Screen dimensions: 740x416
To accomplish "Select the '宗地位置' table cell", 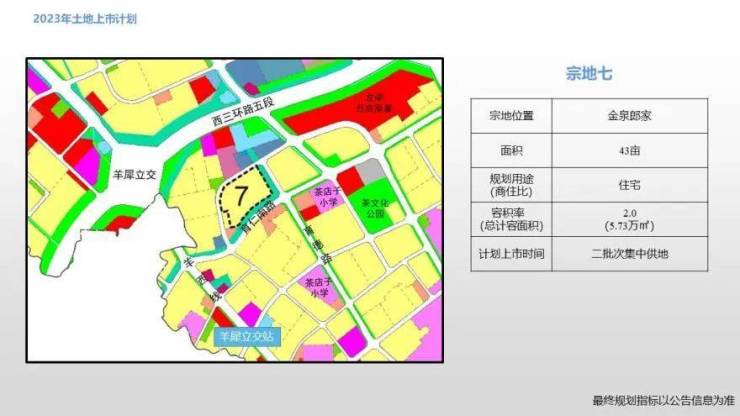I will point(511,116).
